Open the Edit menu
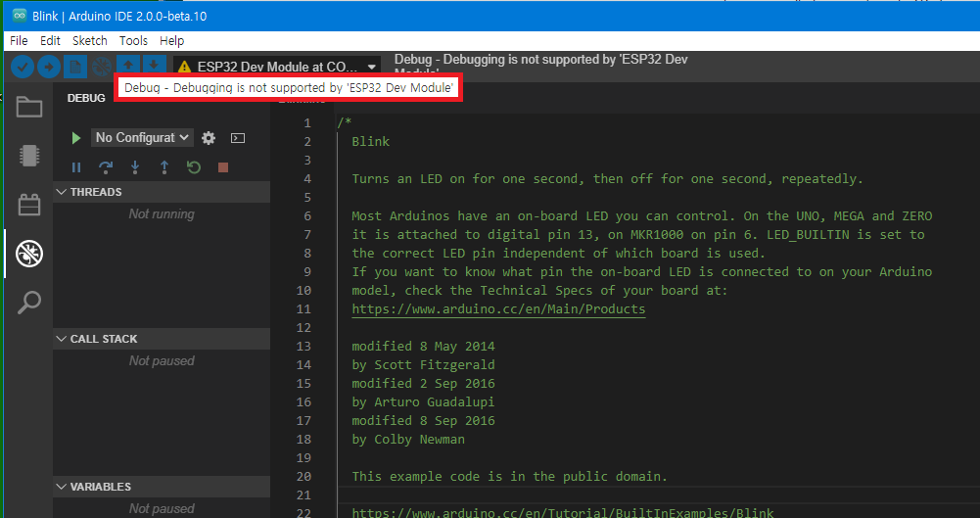Viewport: 980px width, 518px height. (50, 40)
